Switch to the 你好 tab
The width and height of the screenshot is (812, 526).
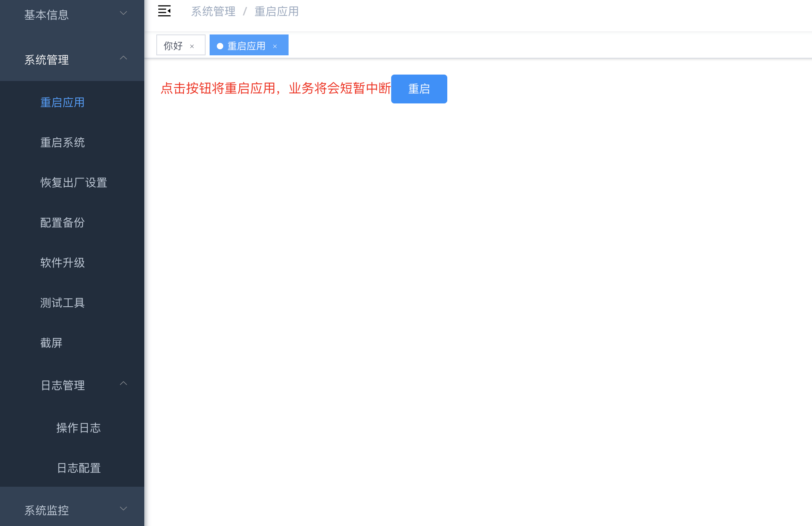(173, 46)
